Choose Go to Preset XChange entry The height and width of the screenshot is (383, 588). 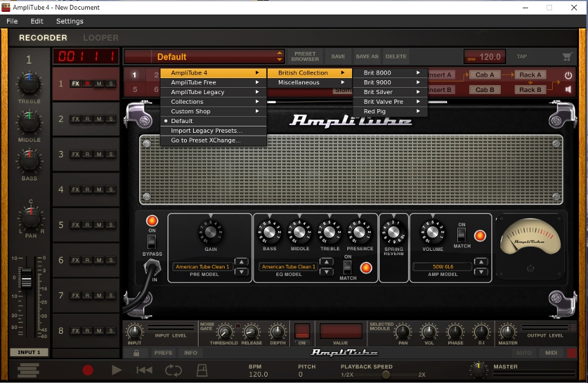(x=213, y=140)
